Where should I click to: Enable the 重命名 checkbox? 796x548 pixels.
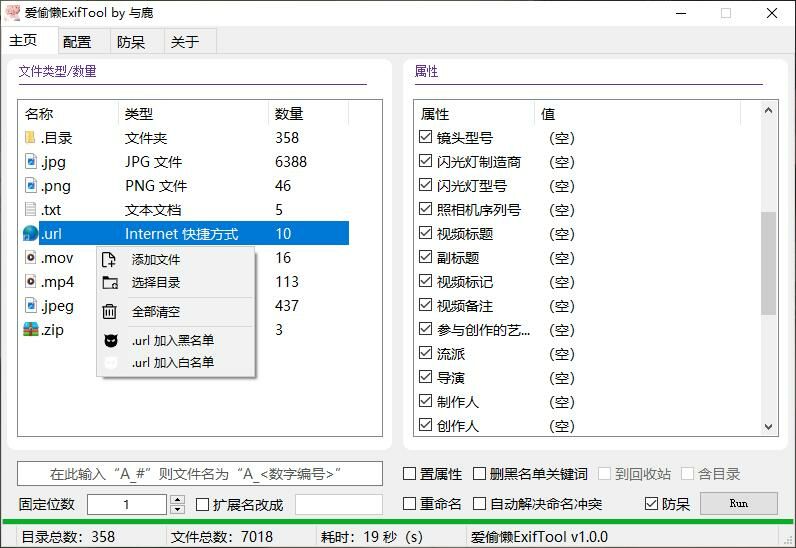(x=410, y=504)
